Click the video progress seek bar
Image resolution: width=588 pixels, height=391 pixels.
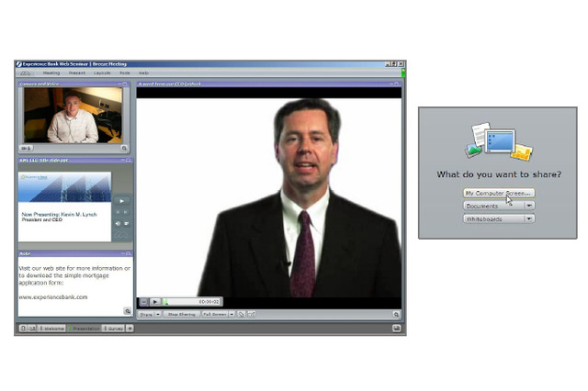tap(181, 301)
